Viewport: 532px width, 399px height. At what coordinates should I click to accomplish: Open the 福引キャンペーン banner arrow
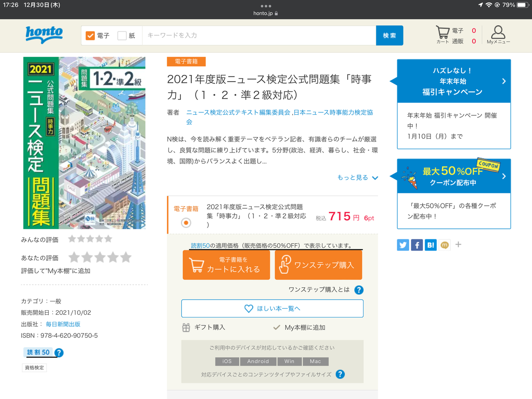click(504, 81)
